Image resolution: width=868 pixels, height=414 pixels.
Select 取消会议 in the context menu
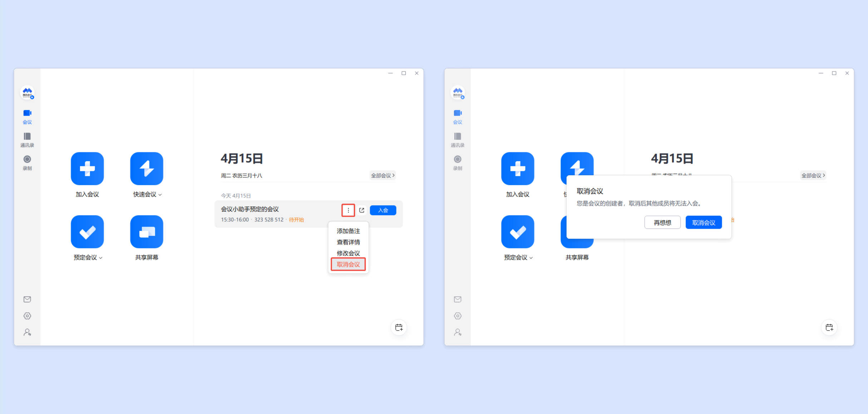(x=348, y=265)
